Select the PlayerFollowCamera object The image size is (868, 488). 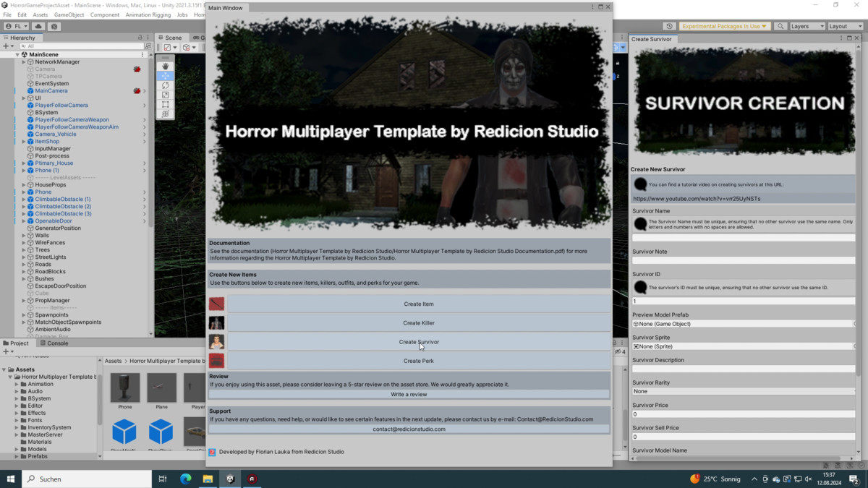pos(61,106)
